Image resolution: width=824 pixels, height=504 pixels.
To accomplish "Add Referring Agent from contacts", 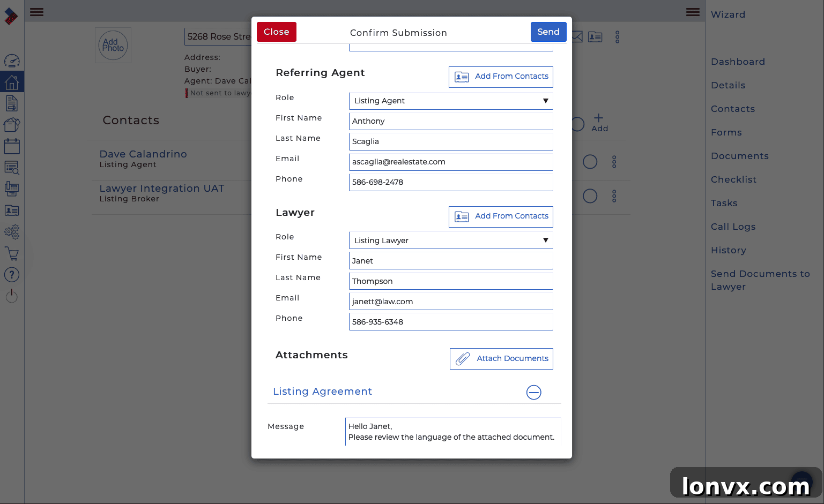I will 501,77.
